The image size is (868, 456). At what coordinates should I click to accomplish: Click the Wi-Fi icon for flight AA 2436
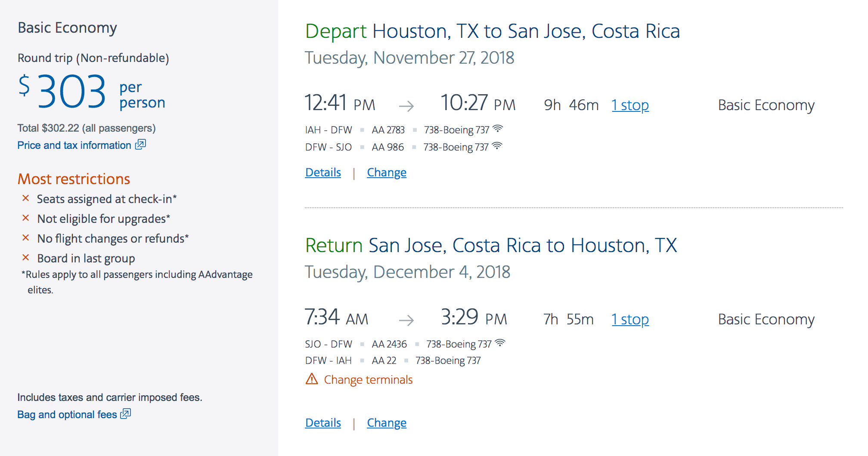tap(500, 343)
